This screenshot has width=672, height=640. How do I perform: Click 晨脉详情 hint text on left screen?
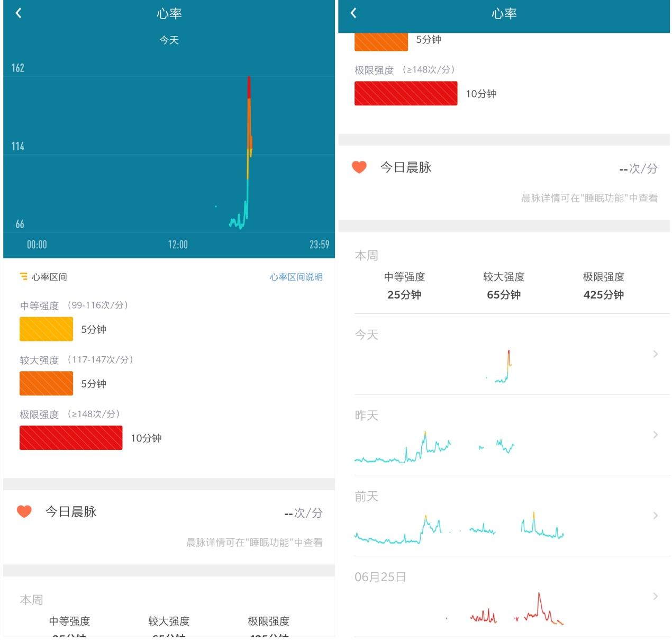[254, 543]
